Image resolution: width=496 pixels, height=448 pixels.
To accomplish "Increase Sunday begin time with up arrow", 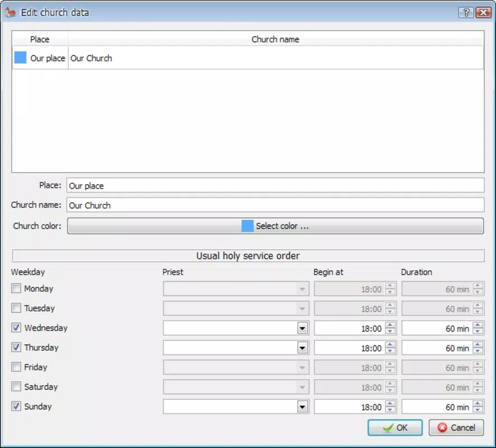I will [390, 403].
